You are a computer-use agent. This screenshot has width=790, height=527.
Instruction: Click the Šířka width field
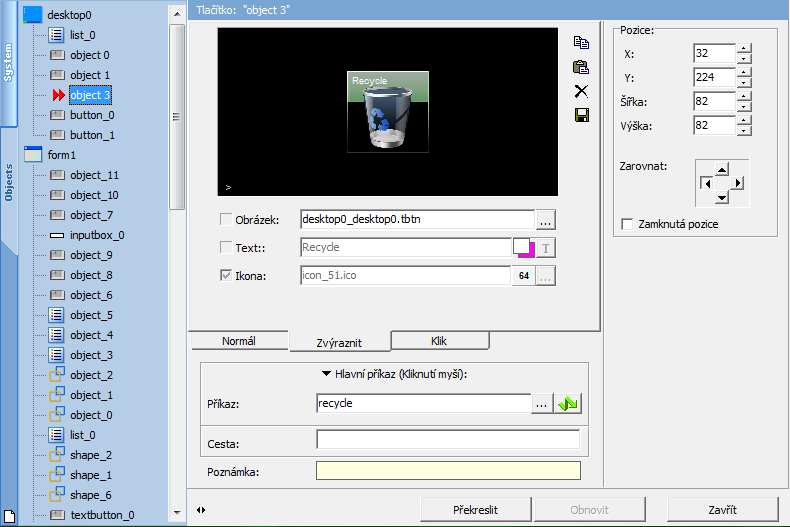[714, 101]
